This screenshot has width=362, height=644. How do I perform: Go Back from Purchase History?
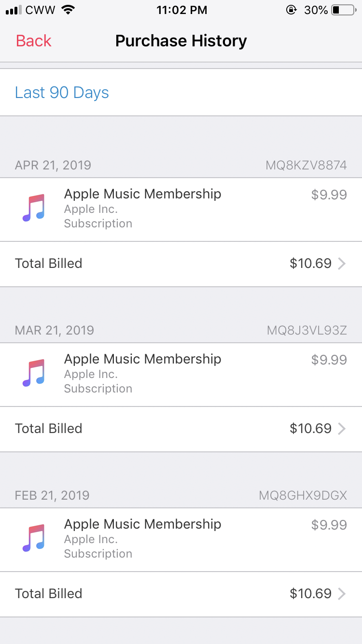(33, 41)
